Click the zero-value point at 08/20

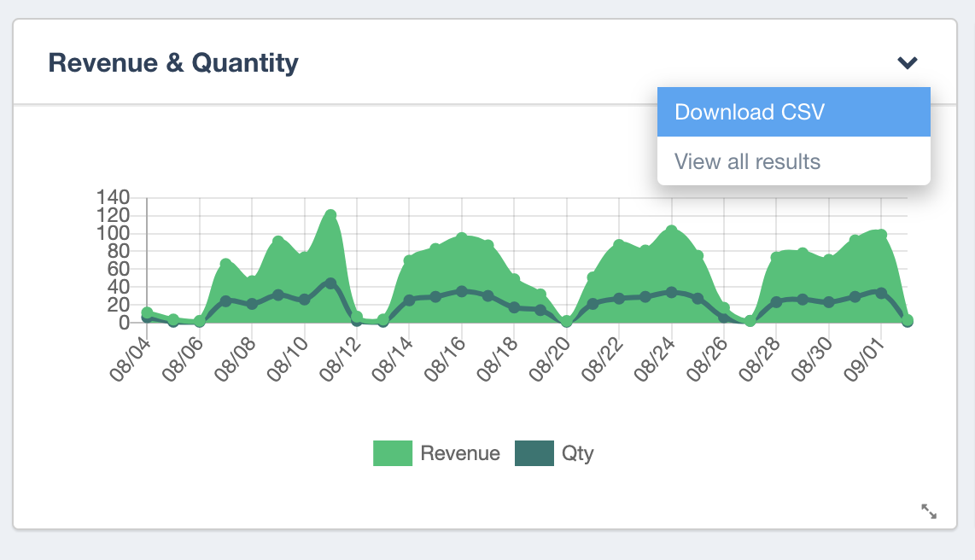[x=566, y=322]
